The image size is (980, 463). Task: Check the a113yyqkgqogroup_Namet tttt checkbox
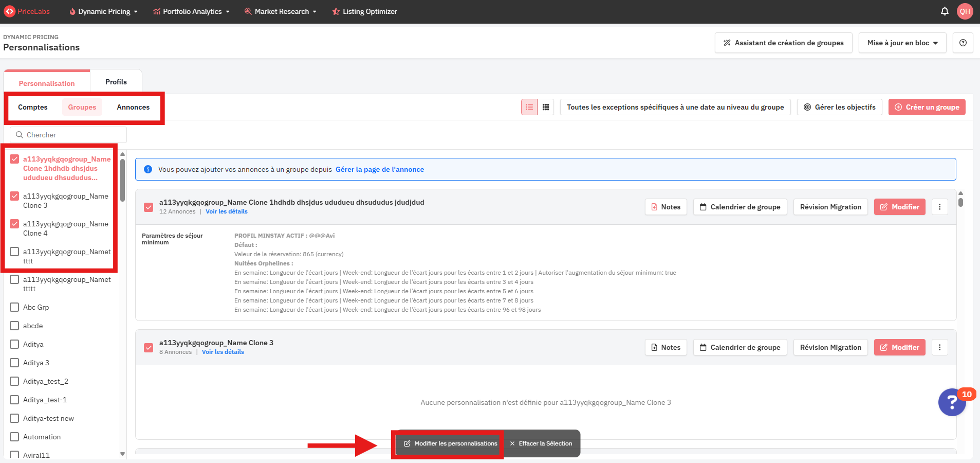[14, 252]
